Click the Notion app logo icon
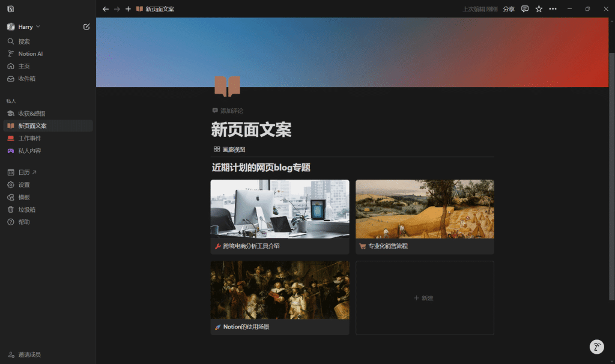This screenshot has width=615, height=364. click(x=11, y=9)
